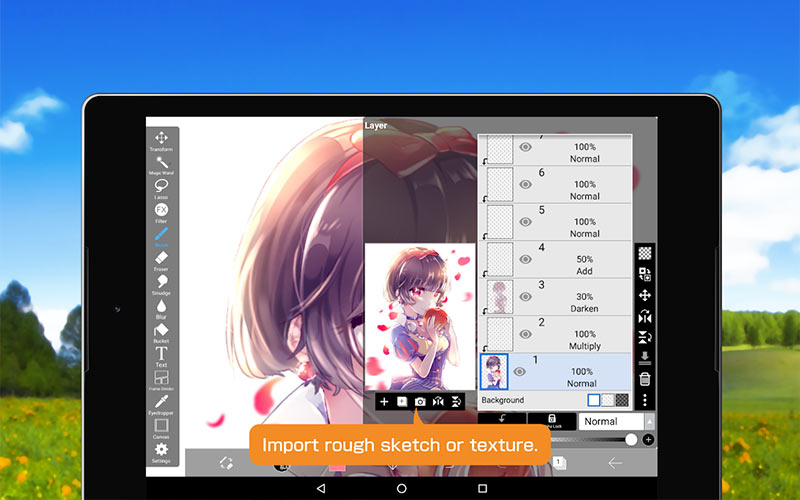Click the flip horizontal icon beside the camera
Screen dimensions: 800x500
(x=438, y=402)
